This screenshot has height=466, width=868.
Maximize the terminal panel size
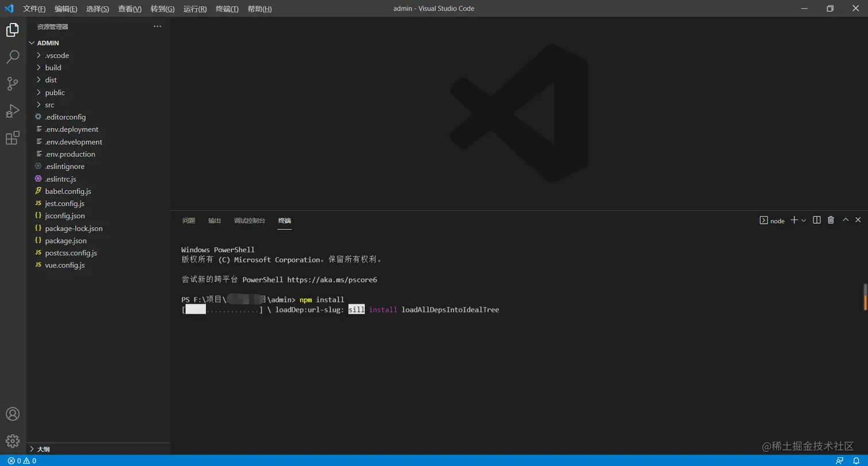coord(846,220)
